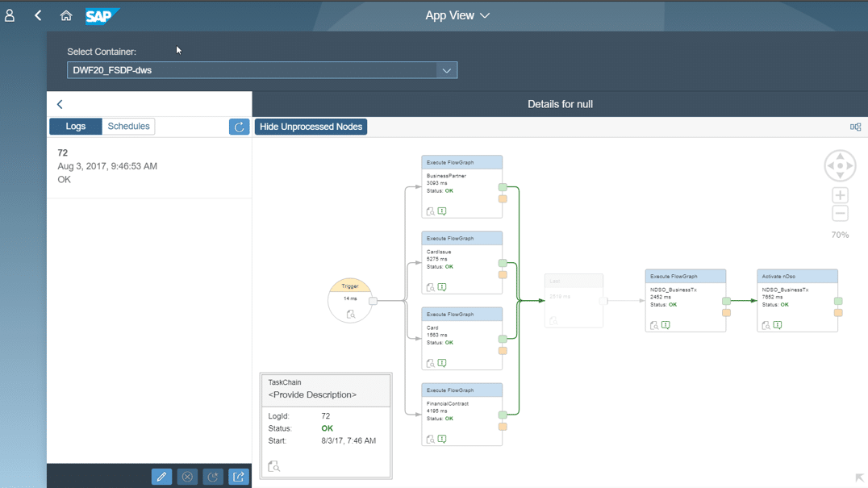Viewport: 868px width, 488px height.
Task: Open the diagram layout icon at top right
Action: tap(855, 127)
